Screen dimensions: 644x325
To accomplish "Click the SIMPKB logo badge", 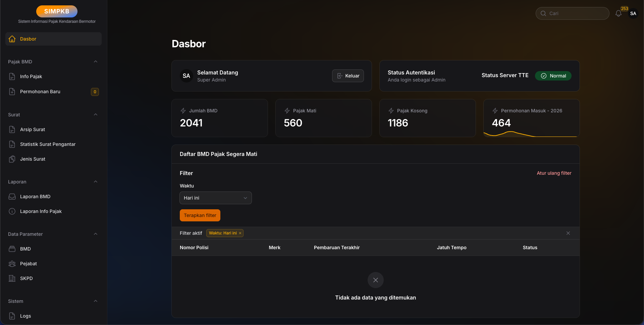I will tap(57, 11).
